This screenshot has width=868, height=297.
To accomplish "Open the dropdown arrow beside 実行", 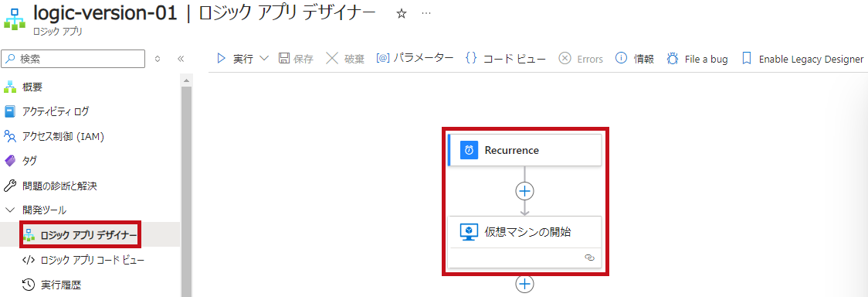I will 263,59.
